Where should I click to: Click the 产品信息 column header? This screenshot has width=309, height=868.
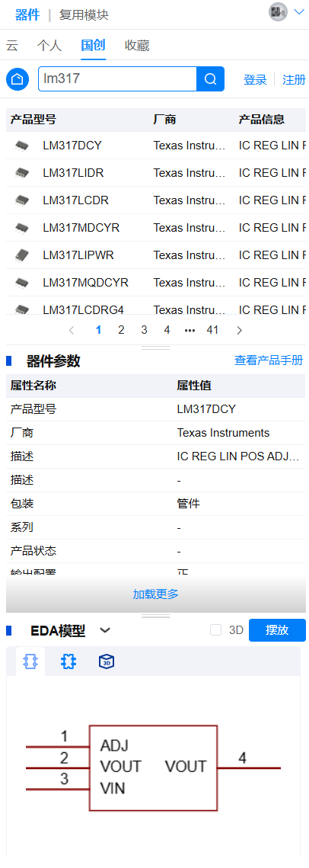point(262,119)
